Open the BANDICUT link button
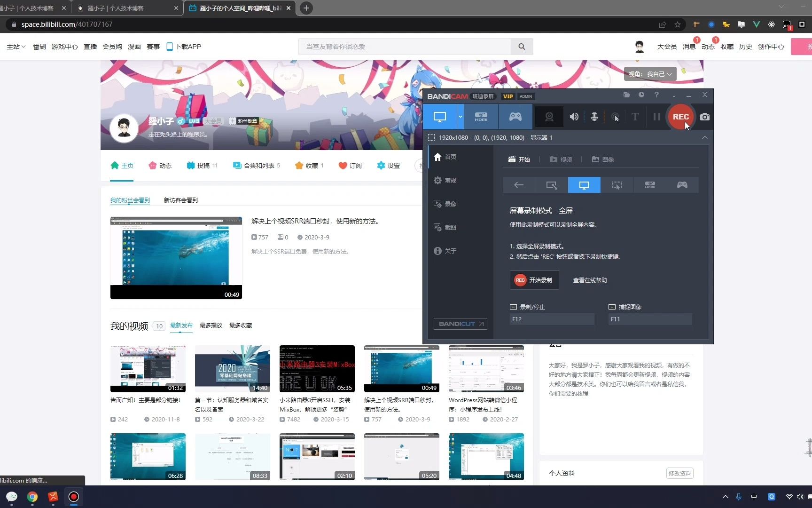812x508 pixels. point(460,324)
